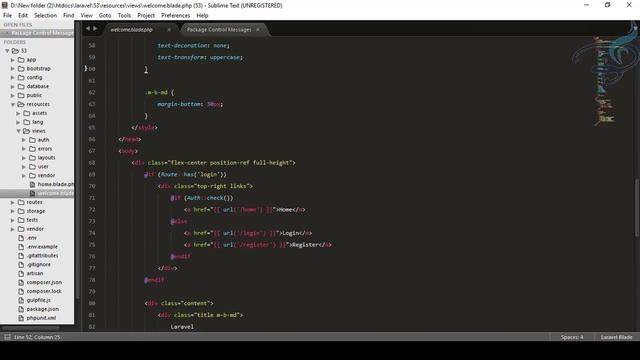640x360 pixels.
Task: Expand the public folder
Action: tap(13, 96)
